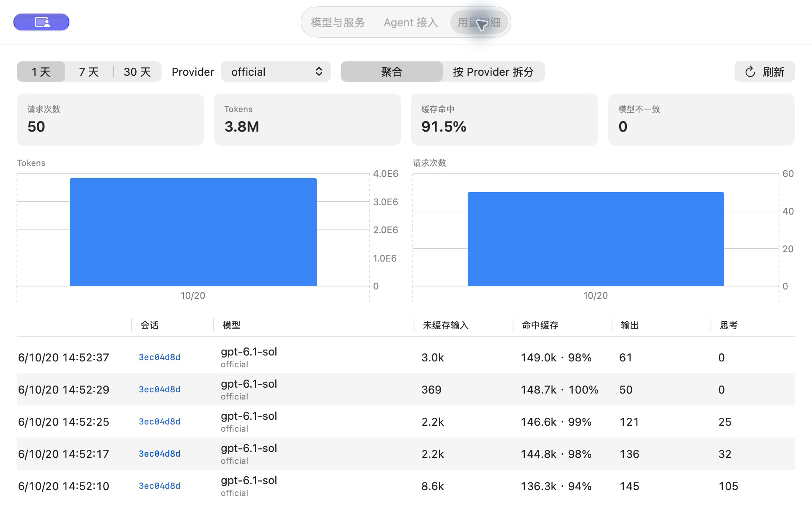
Task: Click the 未缓存输入 column header
Action: pyautogui.click(x=446, y=325)
